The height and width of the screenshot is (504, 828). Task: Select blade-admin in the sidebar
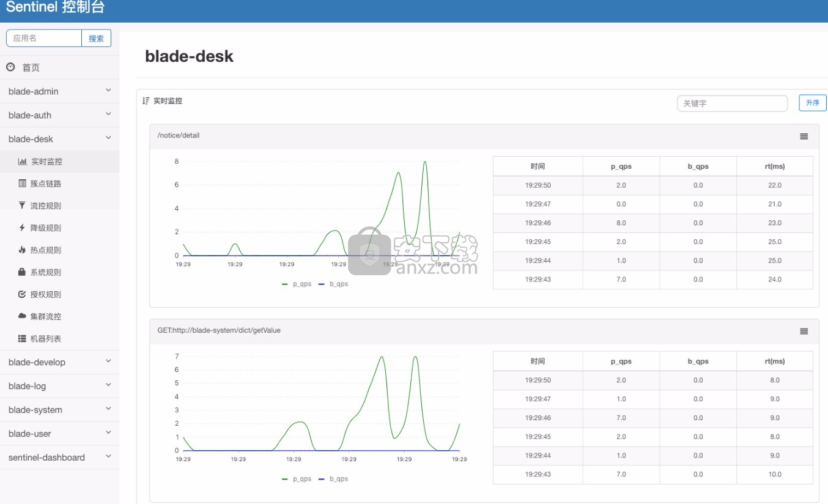pos(34,91)
